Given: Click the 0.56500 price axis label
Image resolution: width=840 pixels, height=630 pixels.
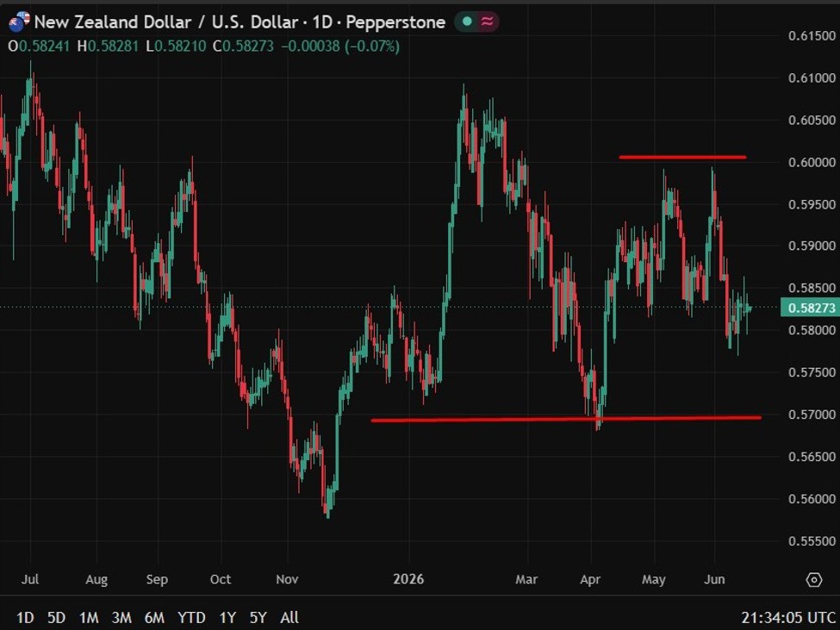Looking at the screenshot, I should tap(812, 457).
